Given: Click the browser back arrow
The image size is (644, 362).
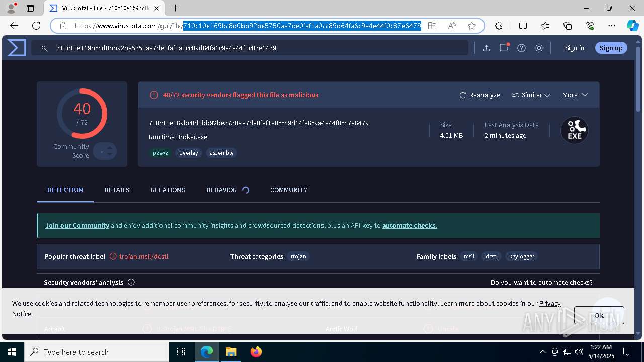Looking at the screenshot, I should (x=14, y=26).
